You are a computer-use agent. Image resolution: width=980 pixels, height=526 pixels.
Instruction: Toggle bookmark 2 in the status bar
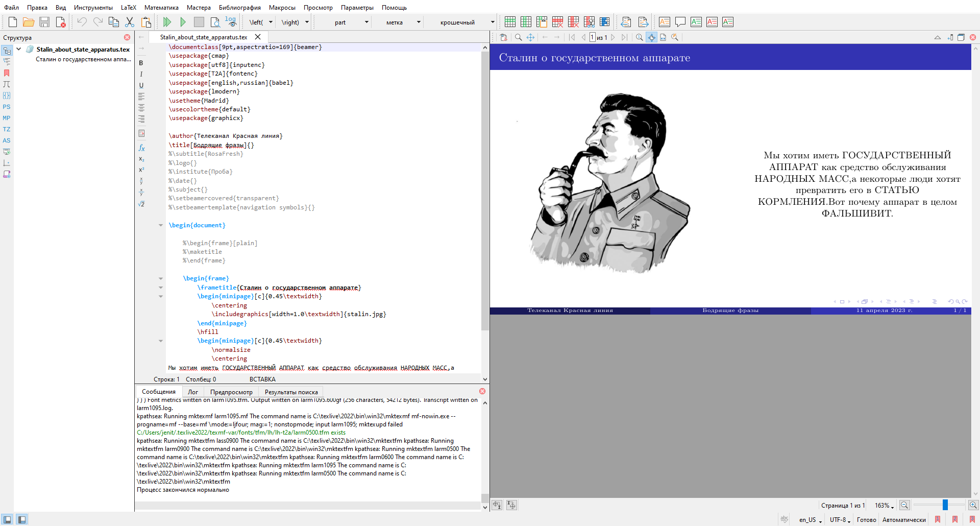point(955,519)
